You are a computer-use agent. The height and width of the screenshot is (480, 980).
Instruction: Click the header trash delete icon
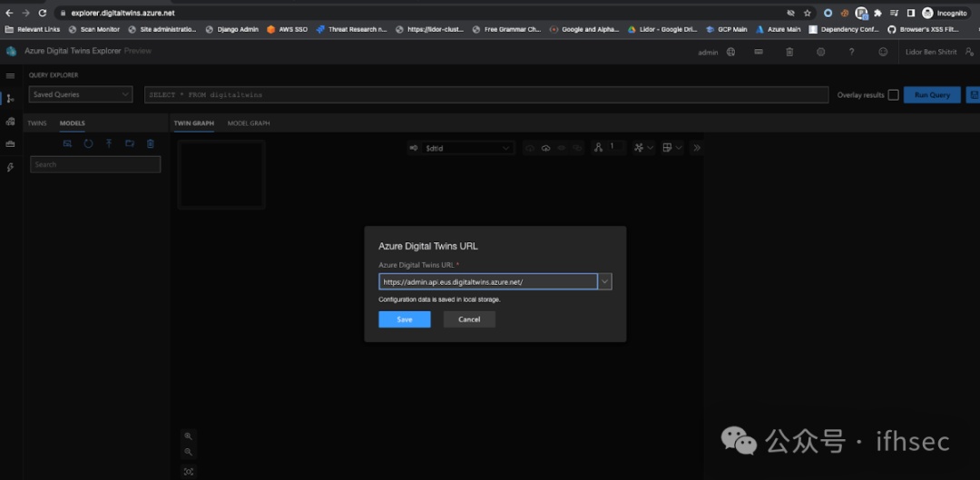pyautogui.click(x=789, y=52)
